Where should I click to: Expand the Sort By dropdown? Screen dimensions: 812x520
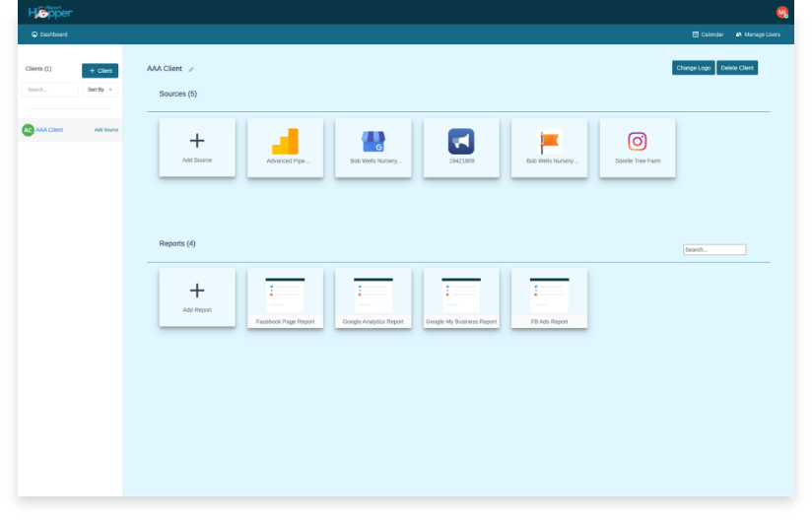100,90
